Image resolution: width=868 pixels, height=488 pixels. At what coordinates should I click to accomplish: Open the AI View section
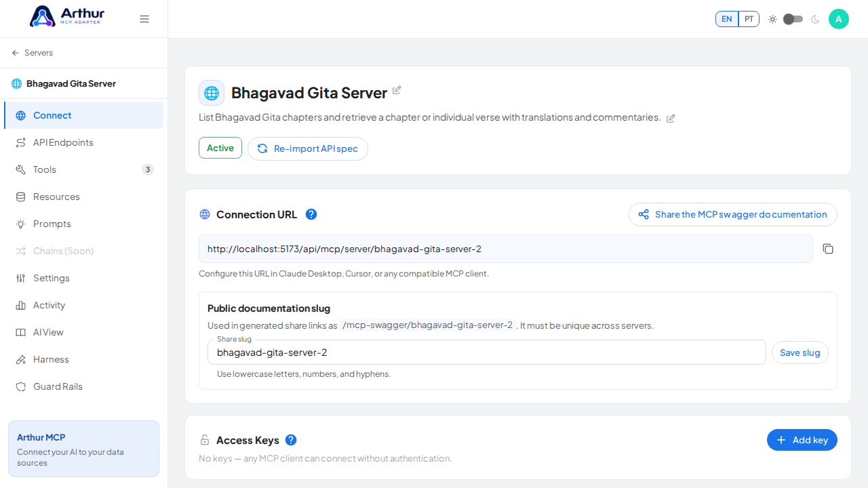[x=84, y=332]
